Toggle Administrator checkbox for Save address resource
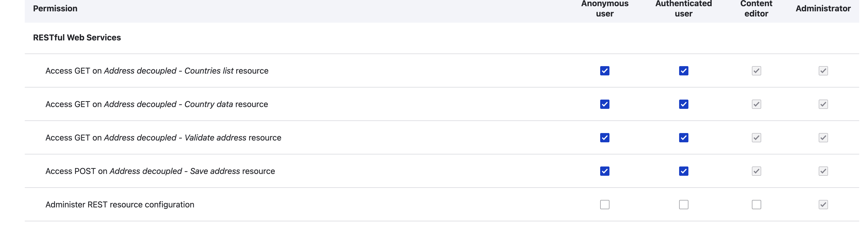This screenshot has width=868, height=228. point(823,171)
